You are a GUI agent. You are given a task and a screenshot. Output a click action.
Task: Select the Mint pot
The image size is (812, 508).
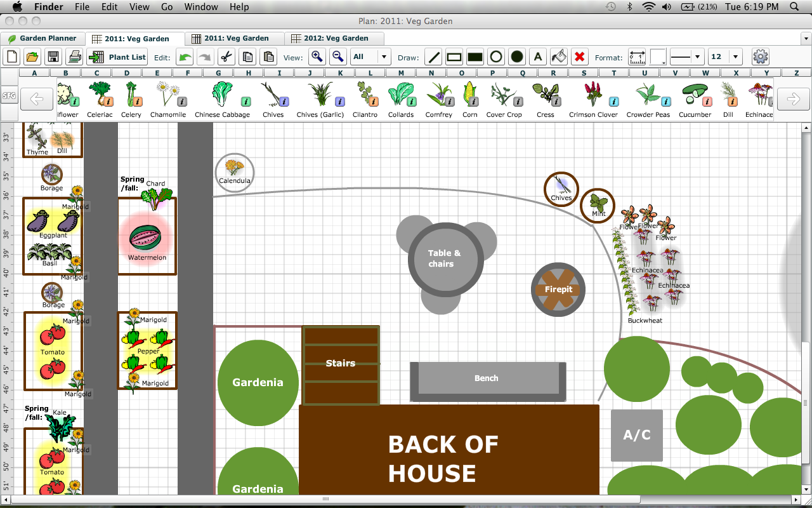[598, 206]
